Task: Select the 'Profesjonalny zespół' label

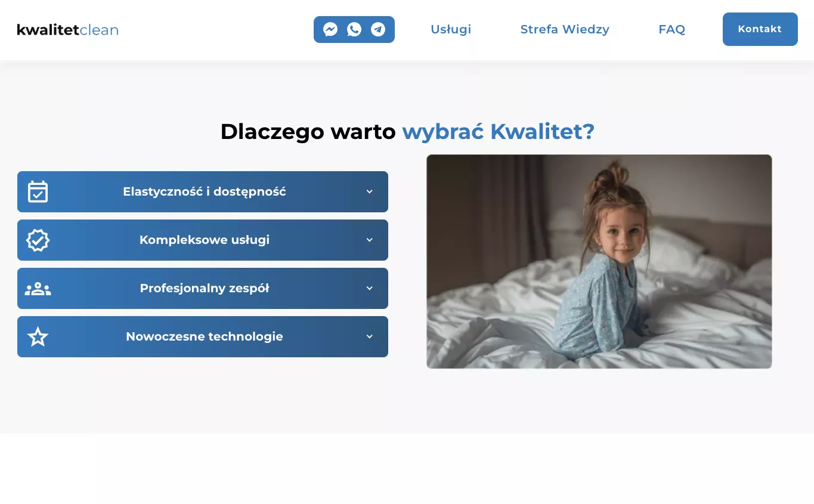Action: click(x=205, y=288)
